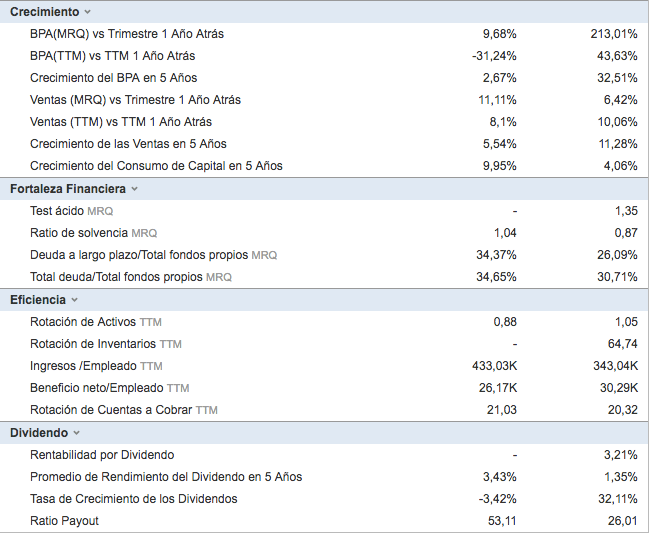
Task: Select the -31,24% BPA(TTM) value
Action: [494, 56]
